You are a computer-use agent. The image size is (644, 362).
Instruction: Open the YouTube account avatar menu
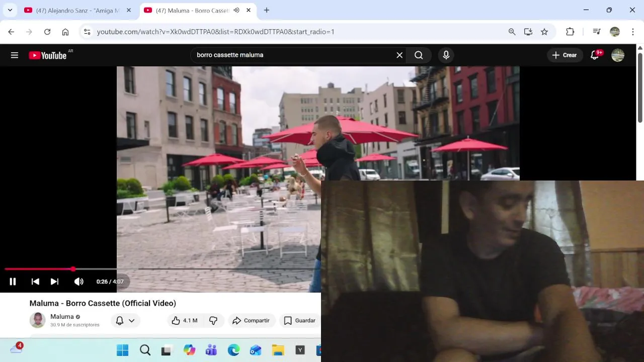point(618,55)
